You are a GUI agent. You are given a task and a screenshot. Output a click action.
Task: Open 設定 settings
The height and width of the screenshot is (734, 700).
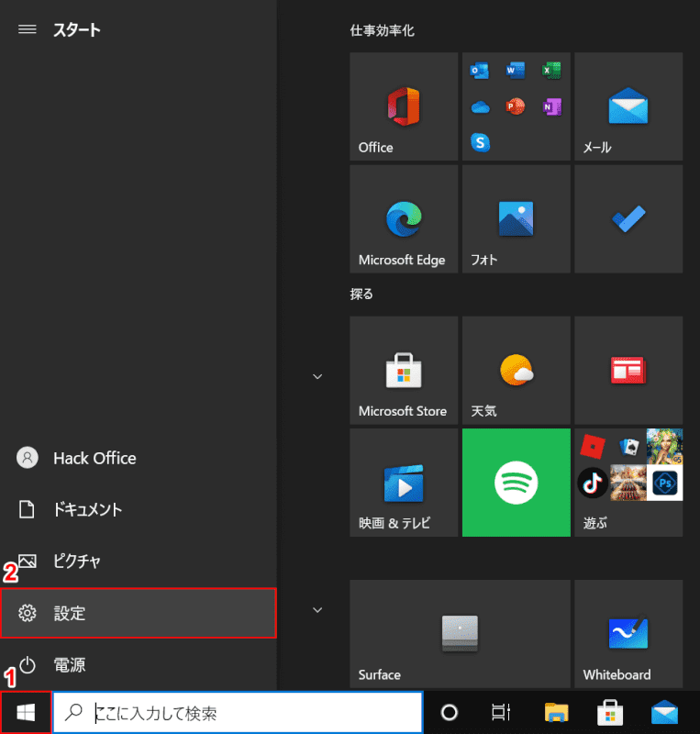(x=139, y=613)
